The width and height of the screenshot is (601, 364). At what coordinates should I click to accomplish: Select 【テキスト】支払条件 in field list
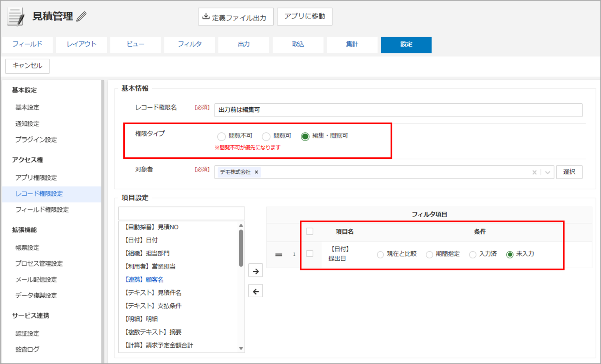179,306
